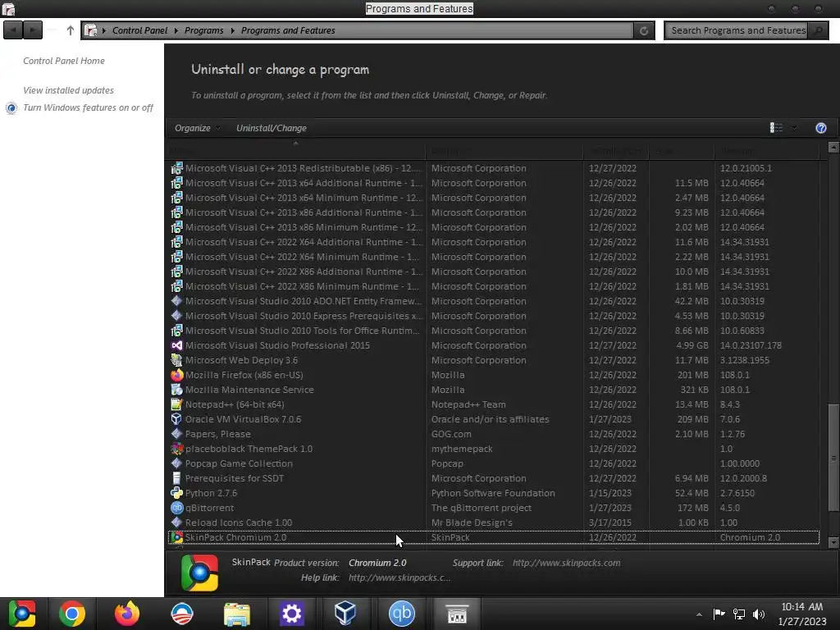The width and height of the screenshot is (840, 630).
Task: Click the Python Software Foundation publisher cell
Action: coord(493,493)
